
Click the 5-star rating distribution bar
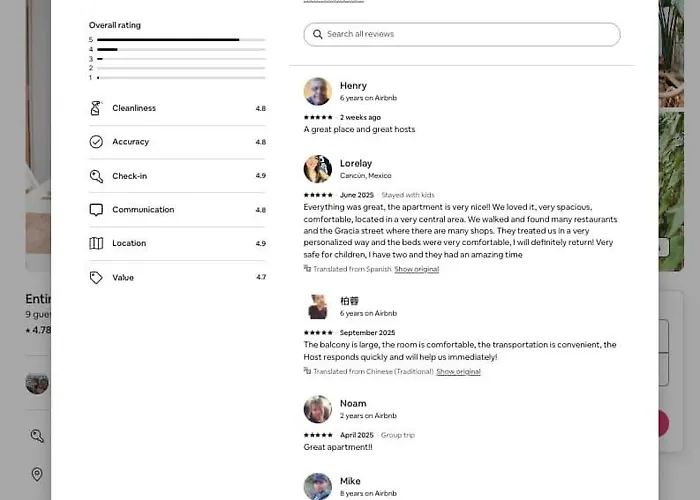click(181, 40)
